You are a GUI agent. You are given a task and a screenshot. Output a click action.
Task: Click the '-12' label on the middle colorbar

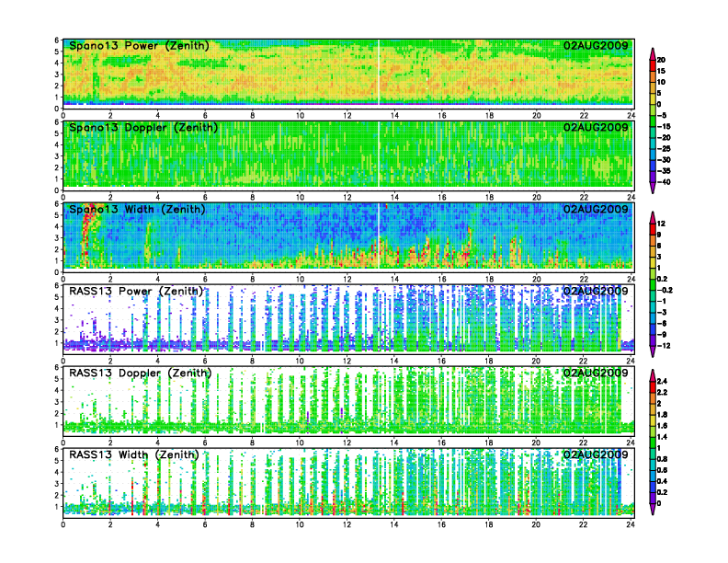click(x=664, y=346)
